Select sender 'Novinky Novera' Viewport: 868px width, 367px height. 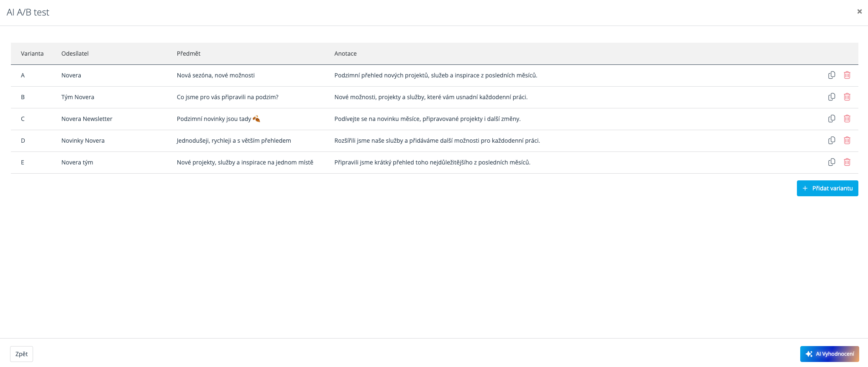click(x=83, y=141)
